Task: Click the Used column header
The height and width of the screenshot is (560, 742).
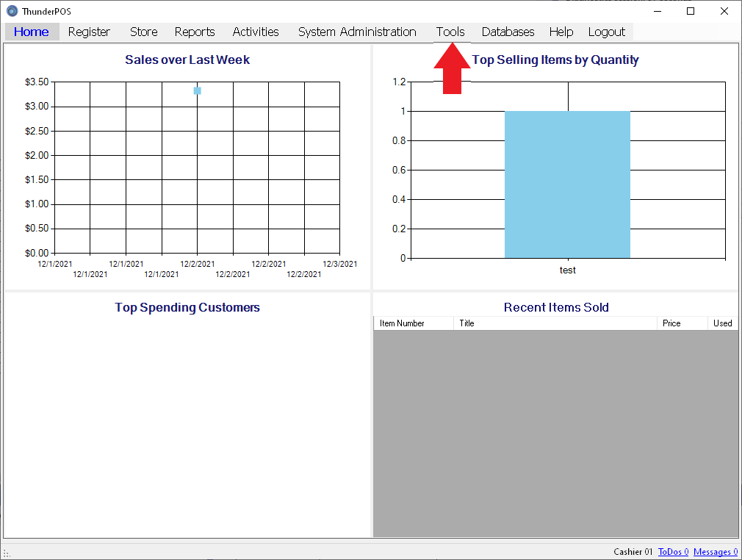Action: tap(722, 323)
